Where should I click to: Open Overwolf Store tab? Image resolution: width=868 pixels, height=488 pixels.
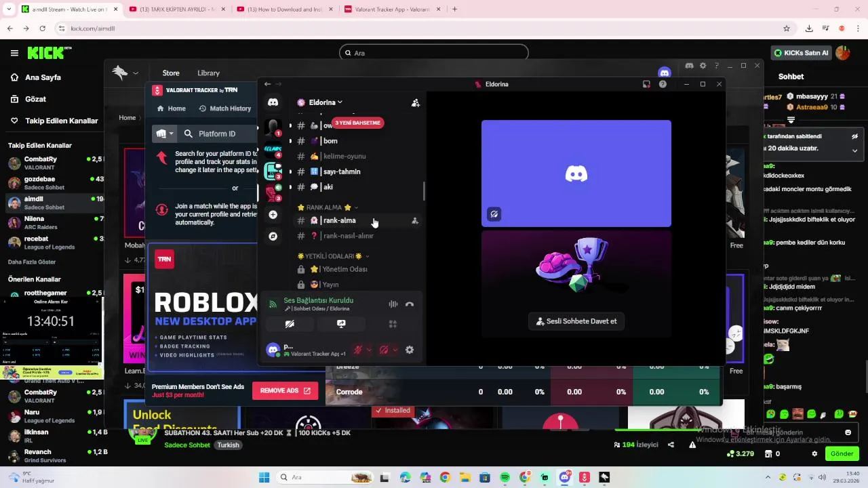pyautogui.click(x=171, y=73)
